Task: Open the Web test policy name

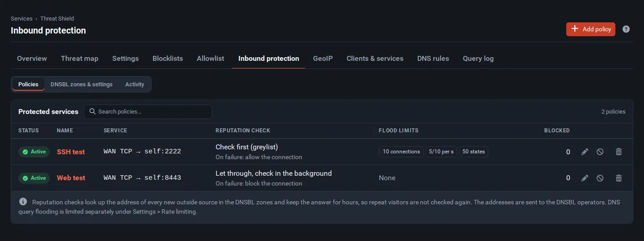Action: click(x=71, y=178)
